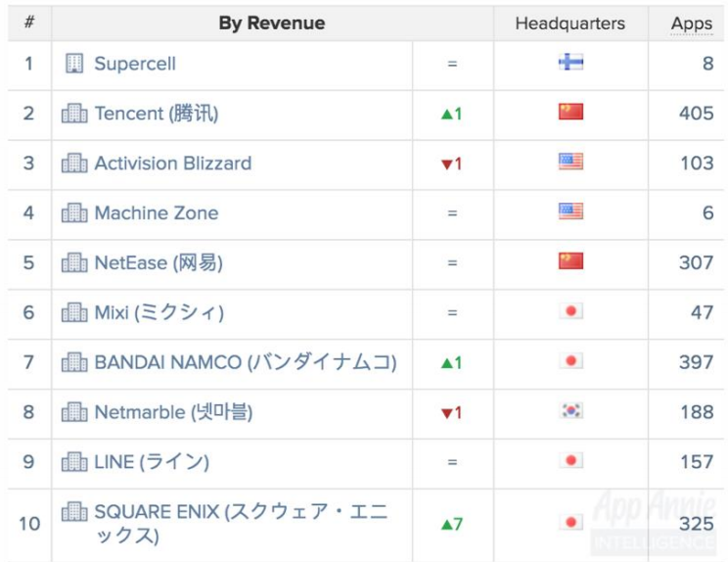Click the Finland flag in Supercell row

click(570, 63)
